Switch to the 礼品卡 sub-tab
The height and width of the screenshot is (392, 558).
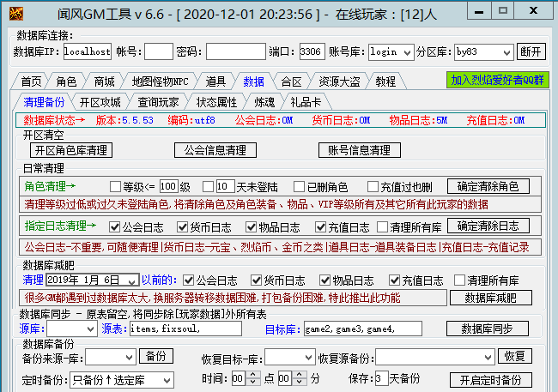306,102
